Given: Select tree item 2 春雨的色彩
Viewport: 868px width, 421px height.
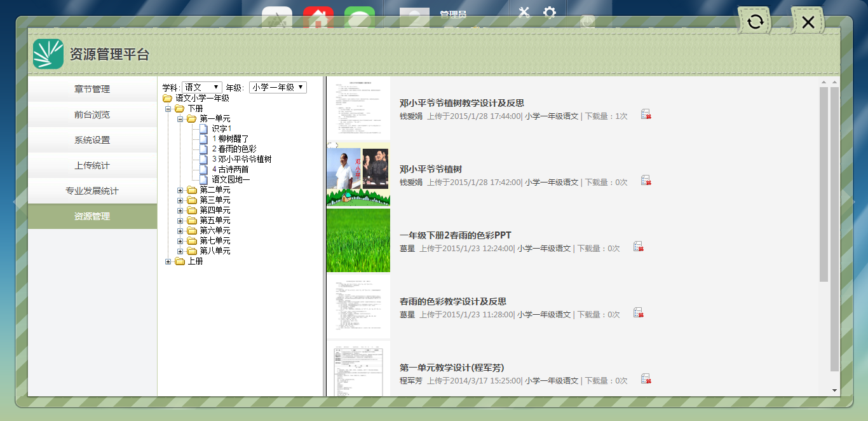Looking at the screenshot, I should 234,149.
